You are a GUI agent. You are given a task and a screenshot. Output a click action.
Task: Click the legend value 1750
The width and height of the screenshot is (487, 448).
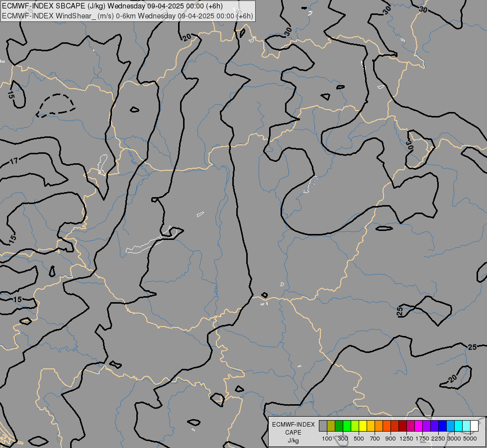(x=422, y=439)
